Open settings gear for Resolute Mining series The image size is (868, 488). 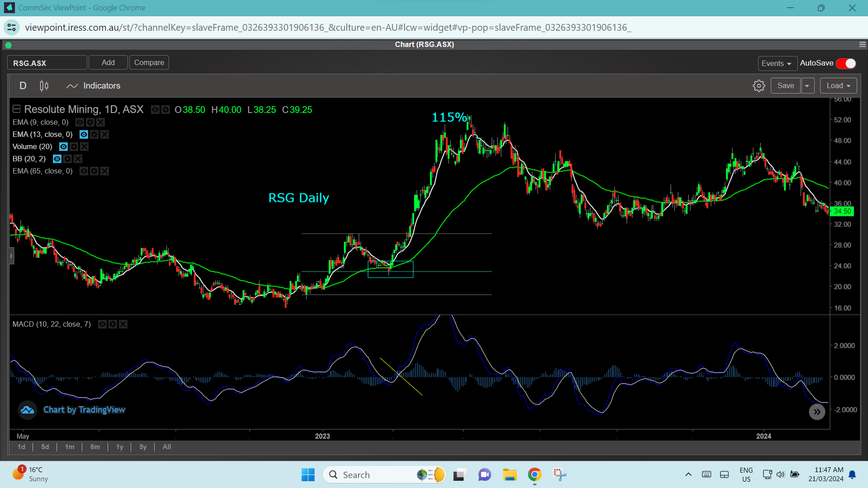click(x=166, y=110)
